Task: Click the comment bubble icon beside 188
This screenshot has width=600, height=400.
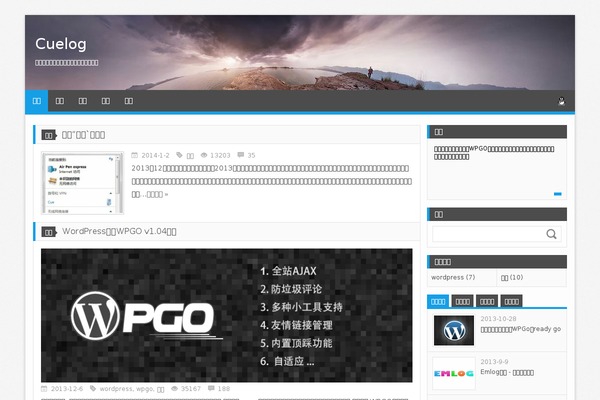Action: (211, 389)
